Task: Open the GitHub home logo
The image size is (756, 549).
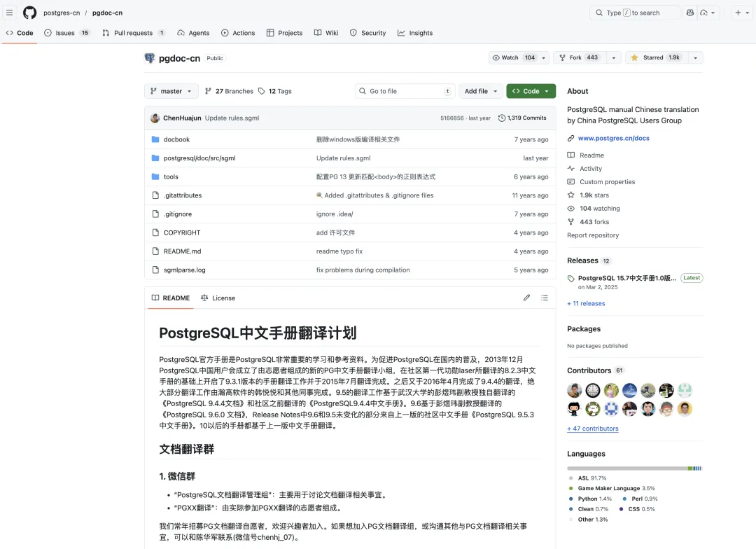Action: (x=29, y=12)
